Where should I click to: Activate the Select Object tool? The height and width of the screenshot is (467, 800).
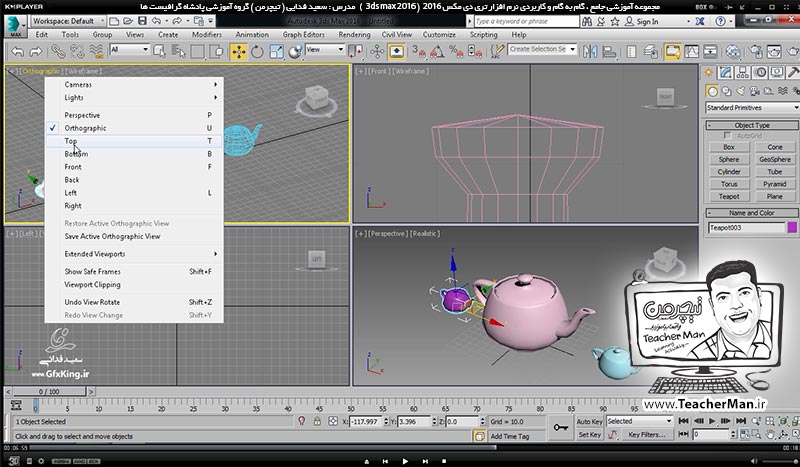click(159, 52)
